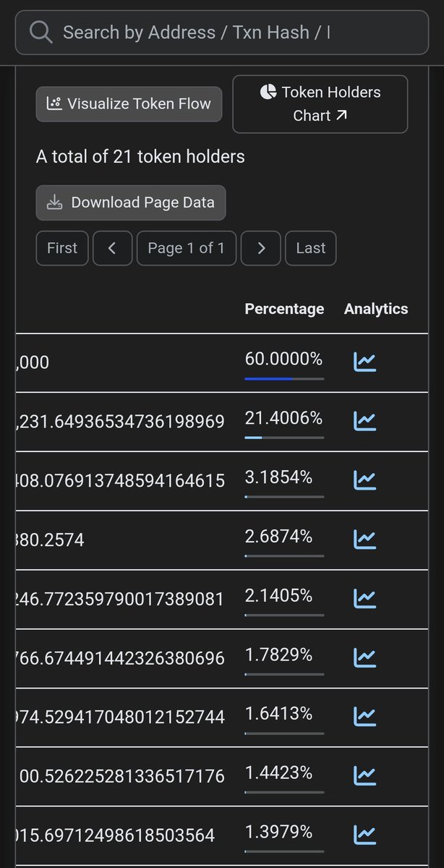Click quantity ending 974.529417048012152744
Image resolution: width=444 pixels, height=868 pixels.
point(120,717)
